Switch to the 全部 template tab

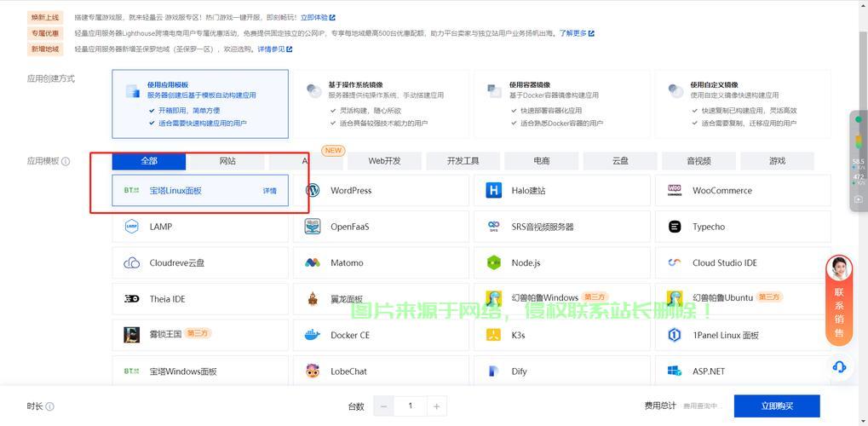149,161
